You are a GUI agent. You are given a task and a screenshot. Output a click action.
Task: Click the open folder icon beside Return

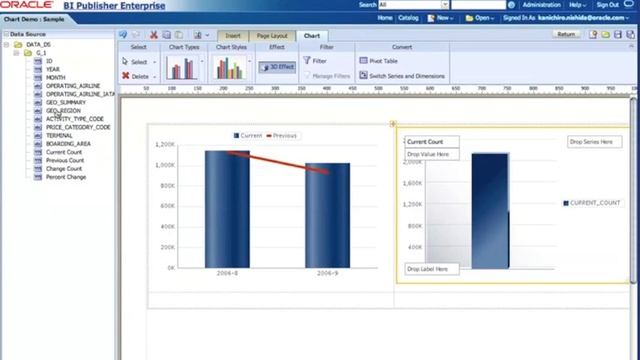pos(606,35)
